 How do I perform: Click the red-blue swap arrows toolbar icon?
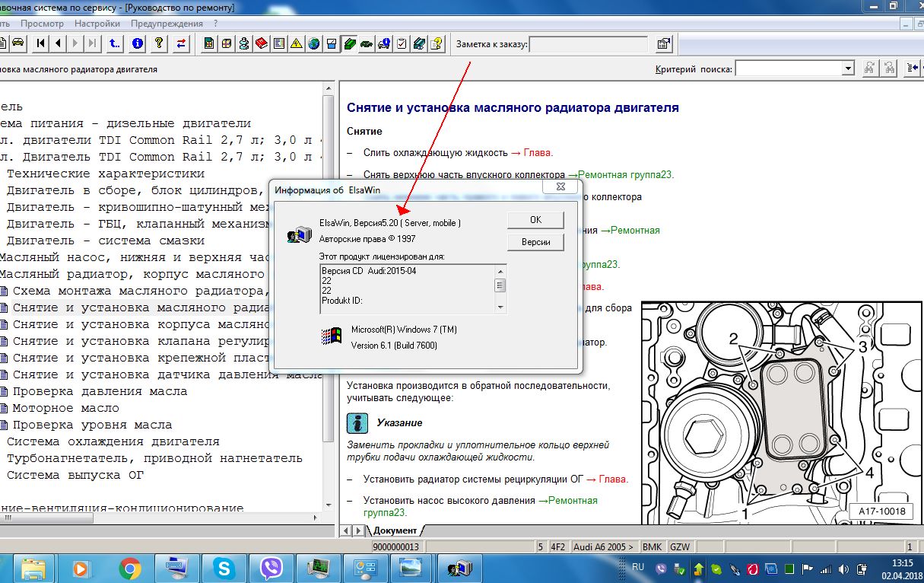pos(181,43)
